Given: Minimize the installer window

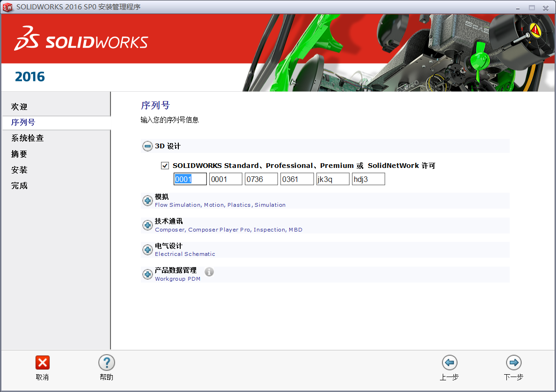Looking at the screenshot, I should 518,8.
